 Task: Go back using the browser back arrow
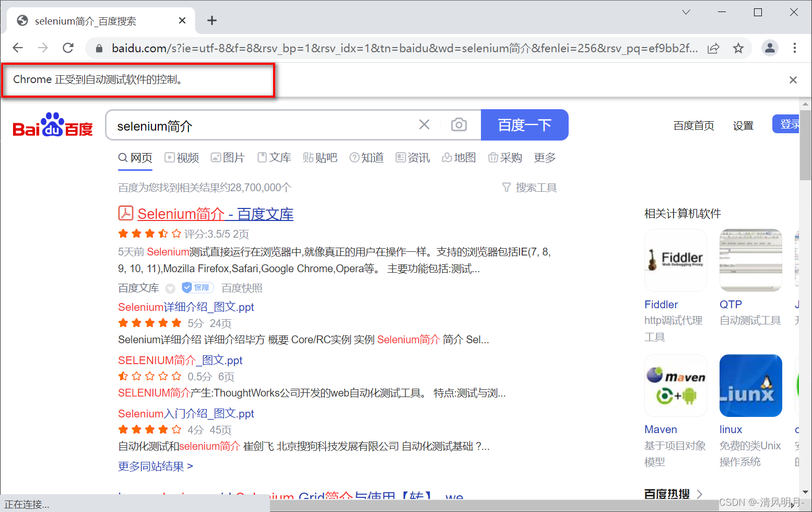(x=18, y=48)
